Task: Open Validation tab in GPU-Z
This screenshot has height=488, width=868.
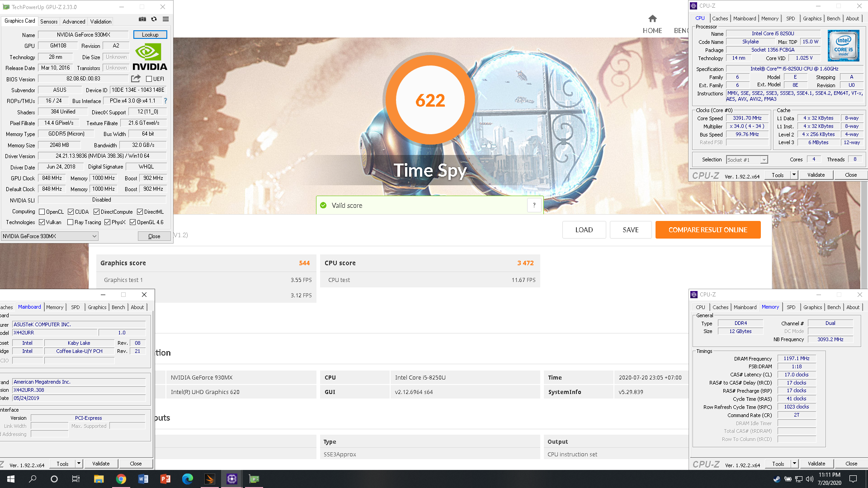Action: tap(101, 22)
